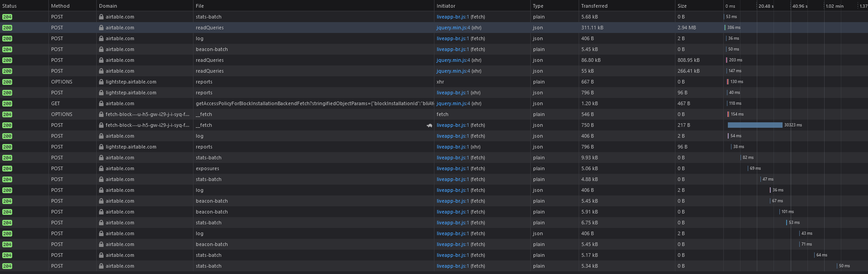The image size is (868, 274).
Task: Click the 200 status badge in the 2.94 MB row
Action: coord(7,28)
